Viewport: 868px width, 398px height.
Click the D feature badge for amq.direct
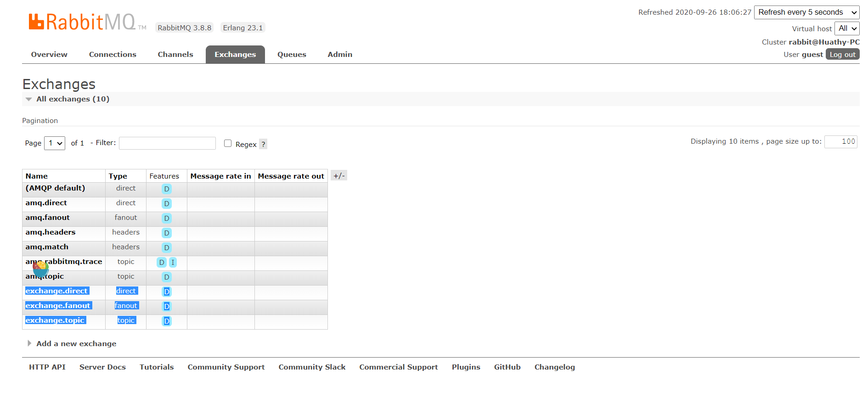[167, 203]
